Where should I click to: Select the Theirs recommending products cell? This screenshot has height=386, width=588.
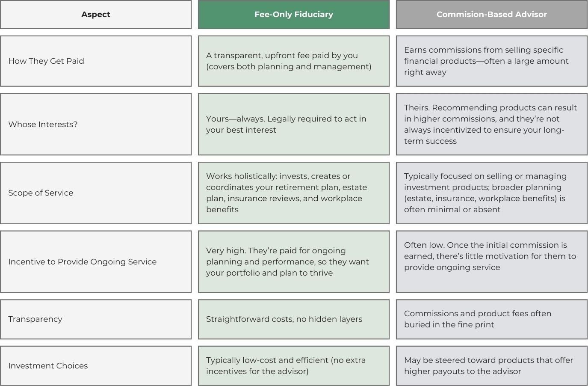click(492, 125)
